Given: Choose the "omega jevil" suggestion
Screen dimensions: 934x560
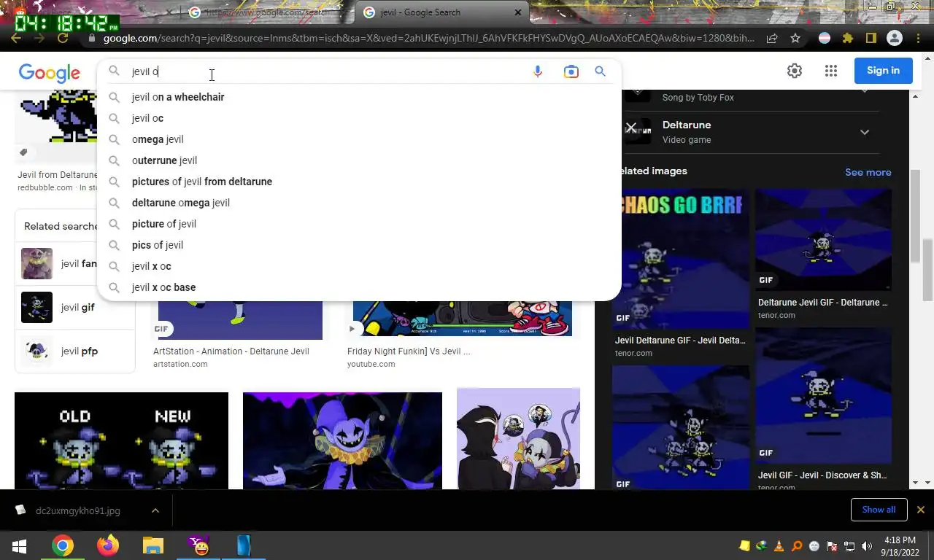Looking at the screenshot, I should tap(359, 139).
